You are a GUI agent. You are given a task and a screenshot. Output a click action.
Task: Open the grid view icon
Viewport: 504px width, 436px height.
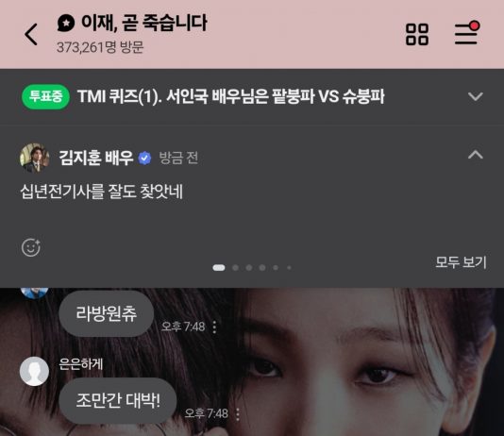(x=417, y=34)
